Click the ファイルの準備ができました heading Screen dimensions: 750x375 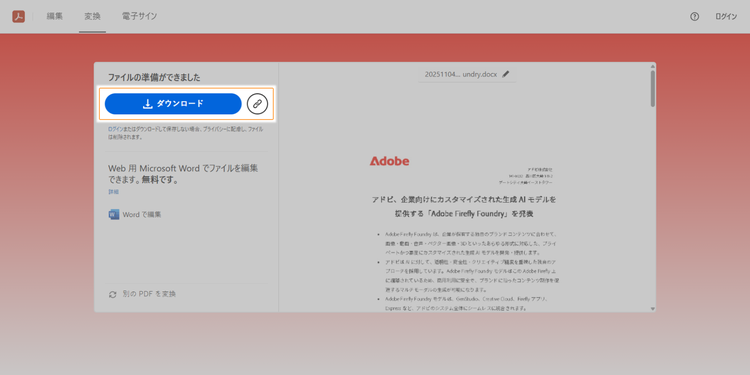click(x=154, y=77)
